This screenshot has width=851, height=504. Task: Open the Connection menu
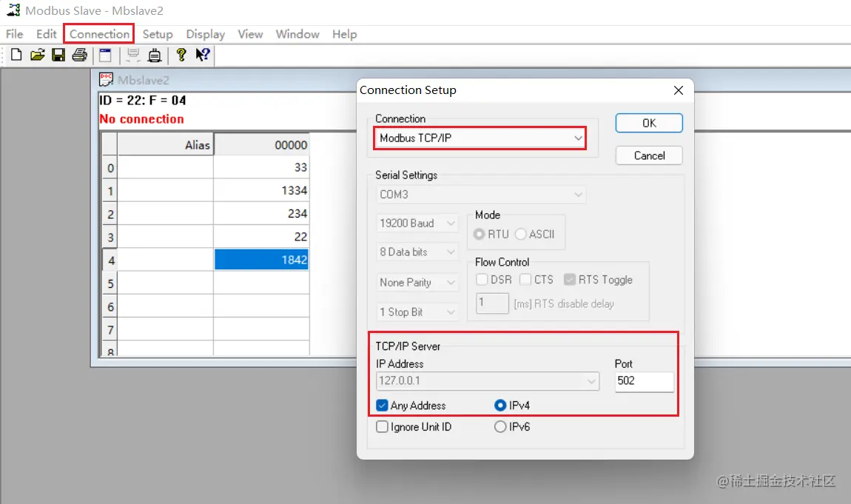pos(99,34)
